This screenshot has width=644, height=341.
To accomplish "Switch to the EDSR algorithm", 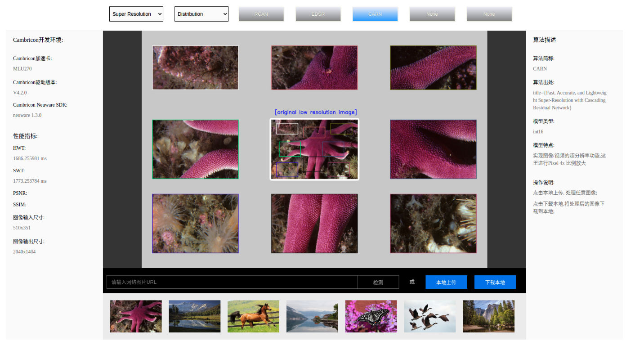I will (x=318, y=14).
